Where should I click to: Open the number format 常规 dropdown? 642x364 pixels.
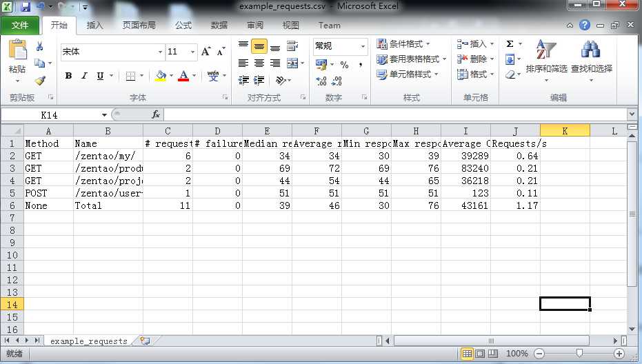[363, 46]
